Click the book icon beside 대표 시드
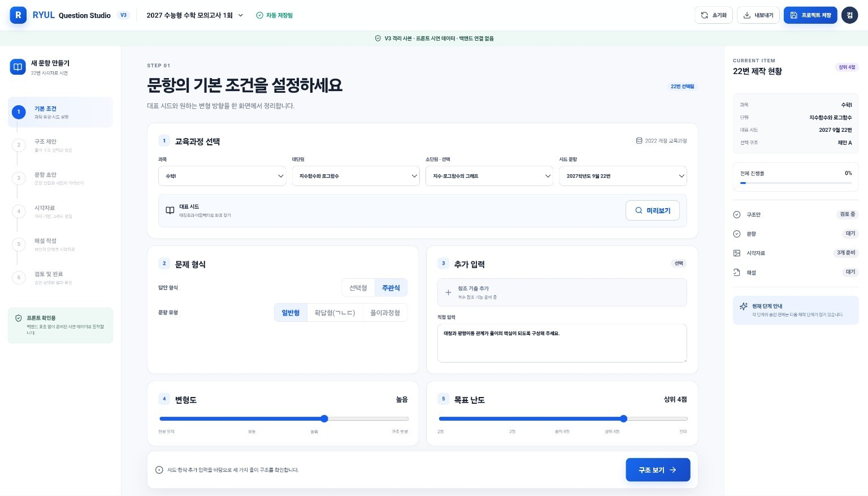Image resolution: width=868 pixels, height=496 pixels. tap(170, 210)
